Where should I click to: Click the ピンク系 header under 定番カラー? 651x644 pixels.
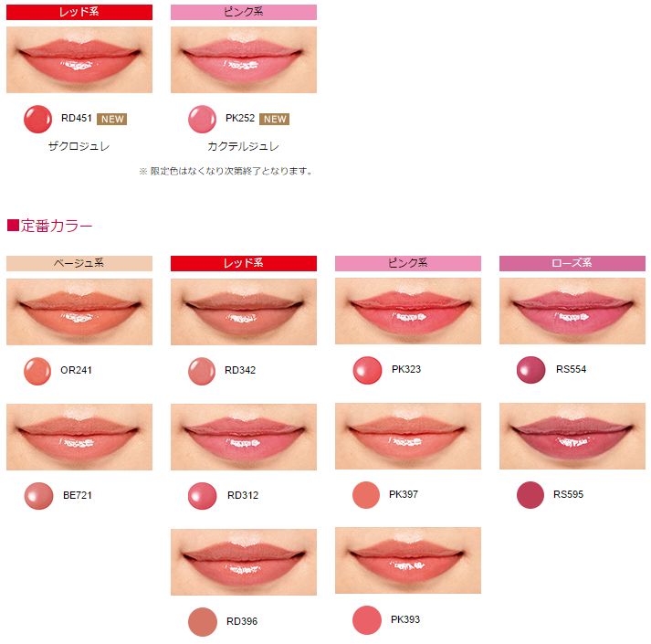(408, 263)
